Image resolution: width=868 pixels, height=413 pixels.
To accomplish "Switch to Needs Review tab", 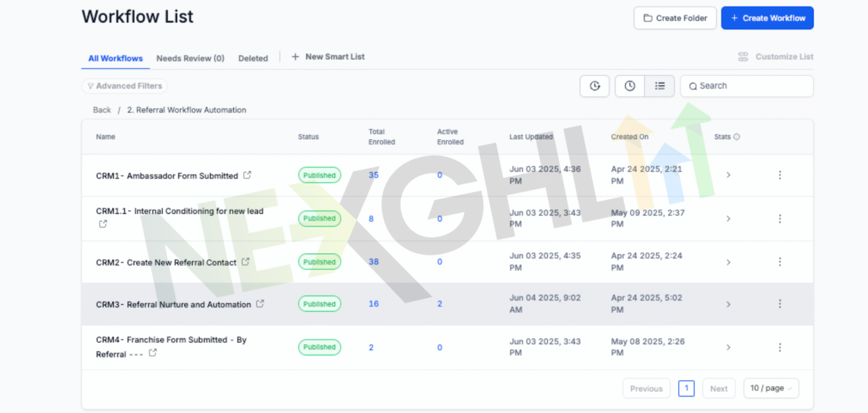I will point(190,58).
